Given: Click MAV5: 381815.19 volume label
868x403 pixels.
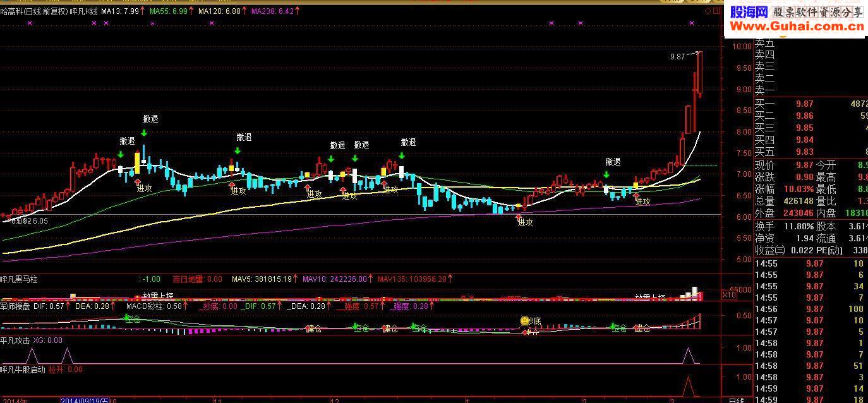Looking at the screenshot, I should pyautogui.click(x=262, y=279).
